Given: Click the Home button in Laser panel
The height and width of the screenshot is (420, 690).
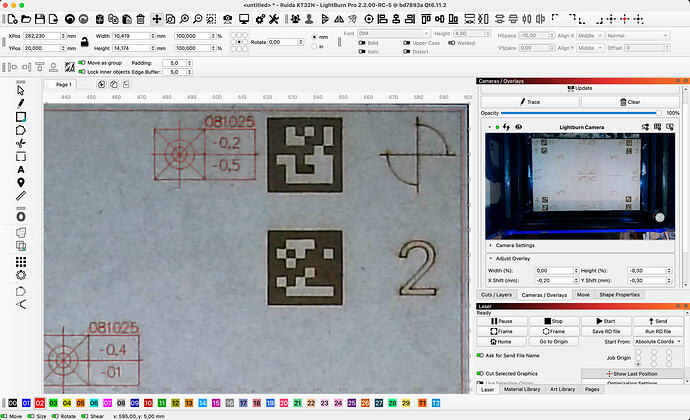Looking at the screenshot, I should click(501, 342).
